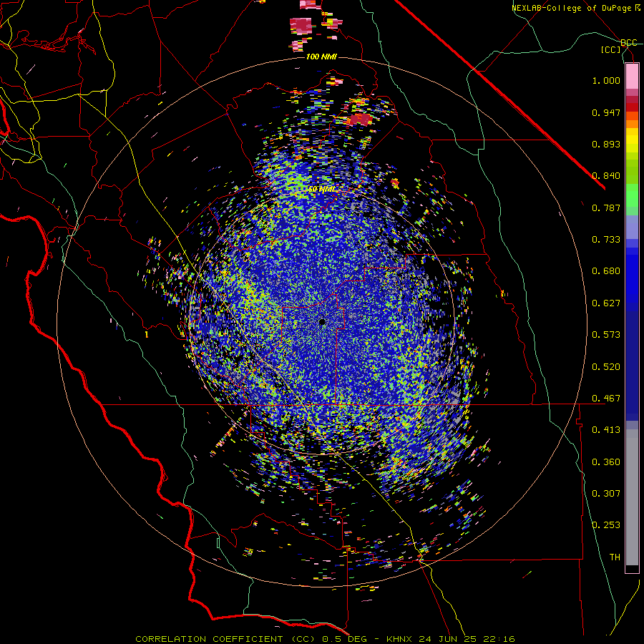Select the 0.307 legend value

point(606,494)
